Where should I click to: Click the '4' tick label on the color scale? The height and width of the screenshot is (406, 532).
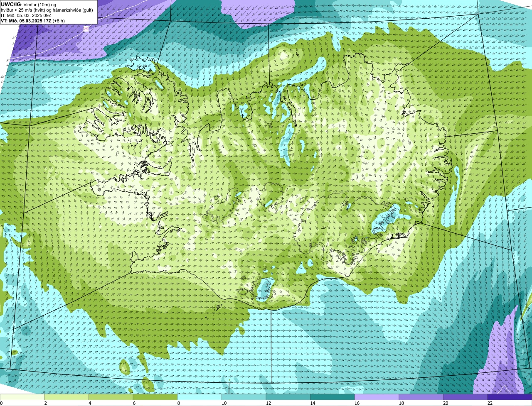pyautogui.click(x=90, y=403)
